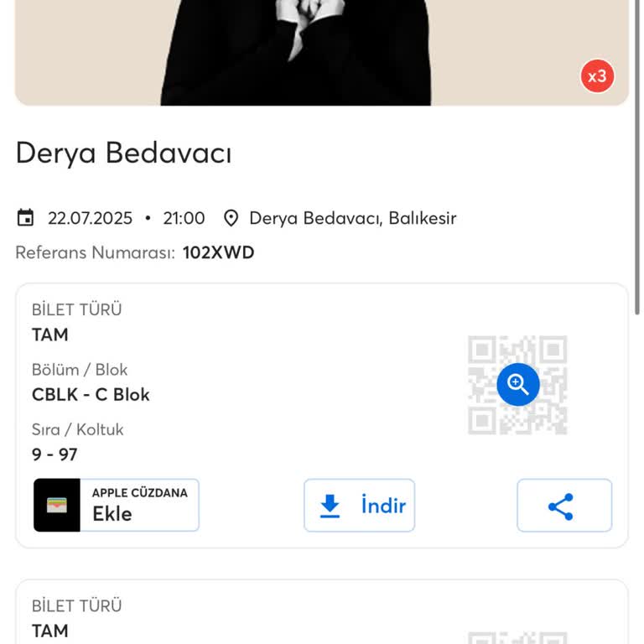Select the CBLK - C Blok section text
The image size is (644, 644).
[x=91, y=394]
